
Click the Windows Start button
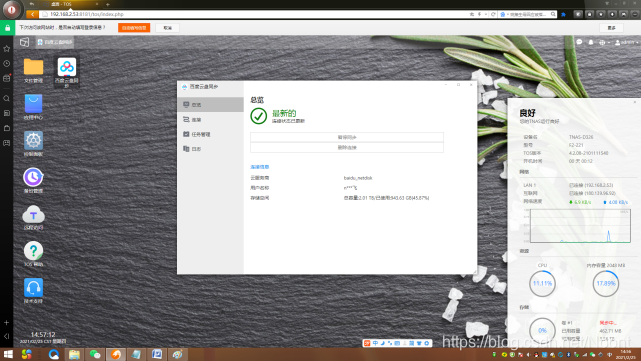8,354
